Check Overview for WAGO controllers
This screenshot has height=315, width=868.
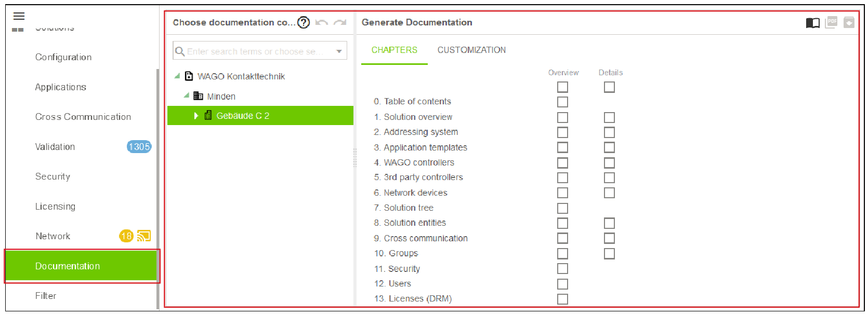pyautogui.click(x=562, y=163)
